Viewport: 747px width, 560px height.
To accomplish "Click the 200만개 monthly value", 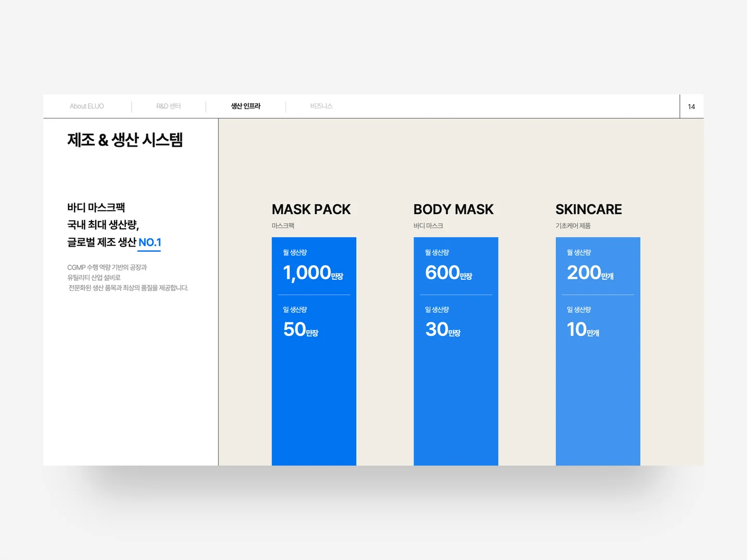I will point(590,273).
